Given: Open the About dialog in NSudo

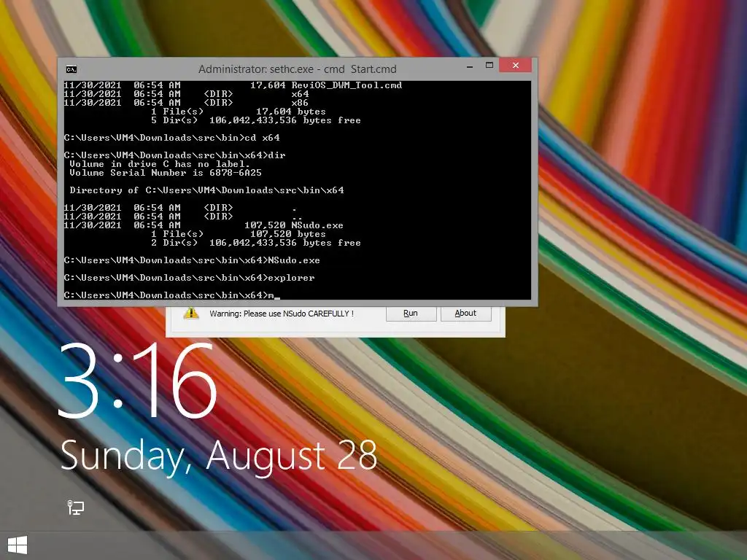Looking at the screenshot, I should (x=465, y=314).
